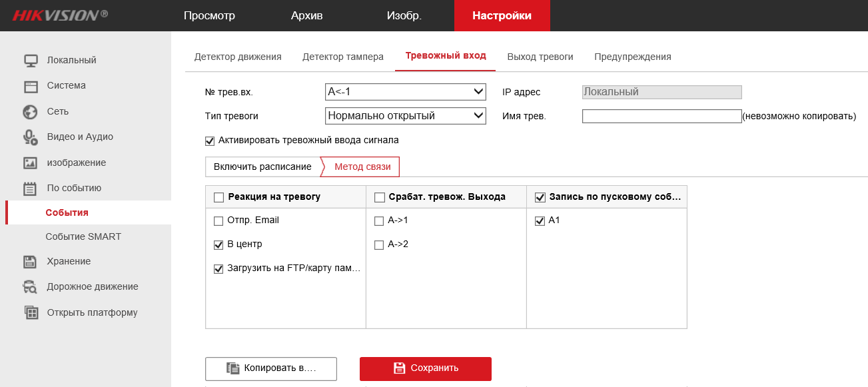Click the Локальный monitor icon
Screen dimensions: 868x387
pyautogui.click(x=31, y=61)
